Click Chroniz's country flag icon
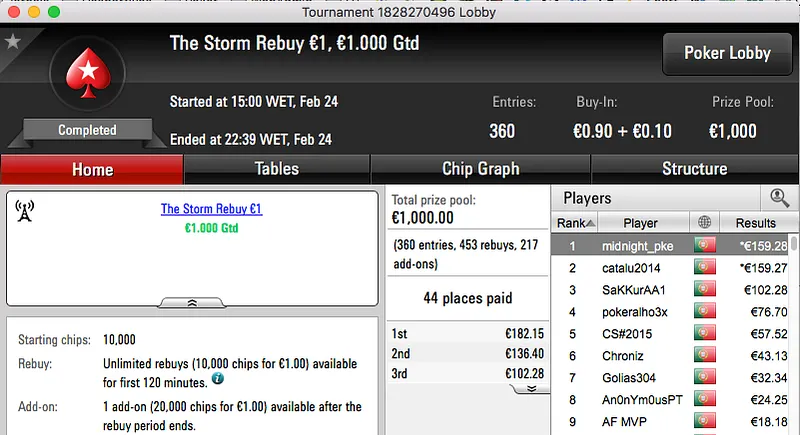Image resolution: width=800 pixels, height=435 pixels. (x=706, y=356)
